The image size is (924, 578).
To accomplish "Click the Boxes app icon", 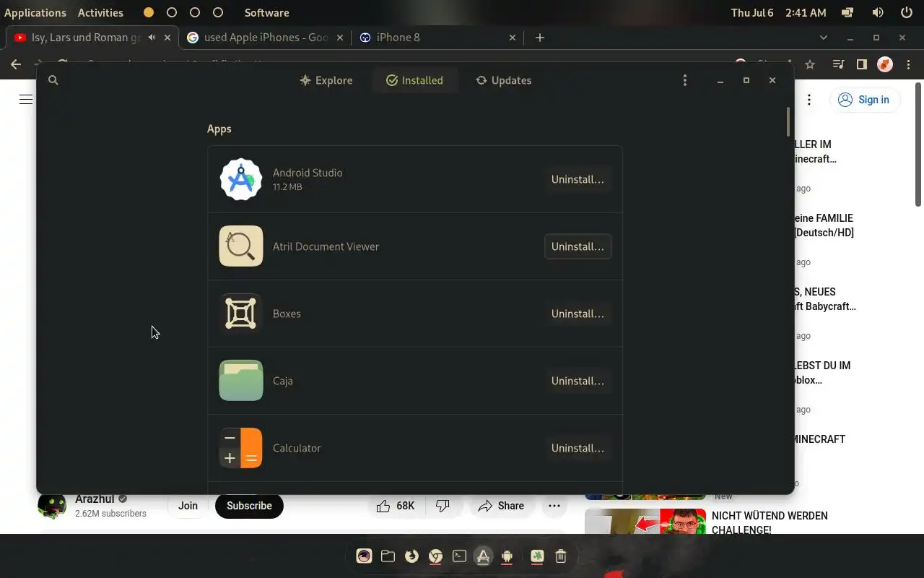I will pyautogui.click(x=241, y=314).
